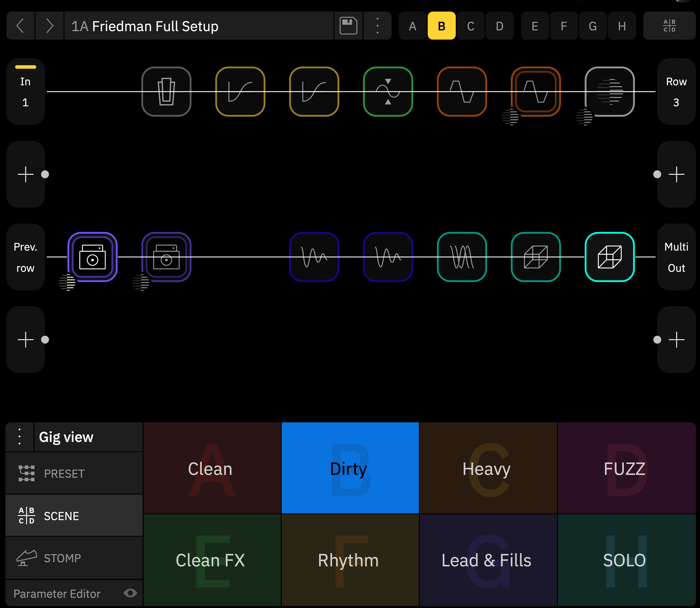This screenshot has width=700, height=608.
Task: Select the teal dense waveform block
Action: (462, 257)
